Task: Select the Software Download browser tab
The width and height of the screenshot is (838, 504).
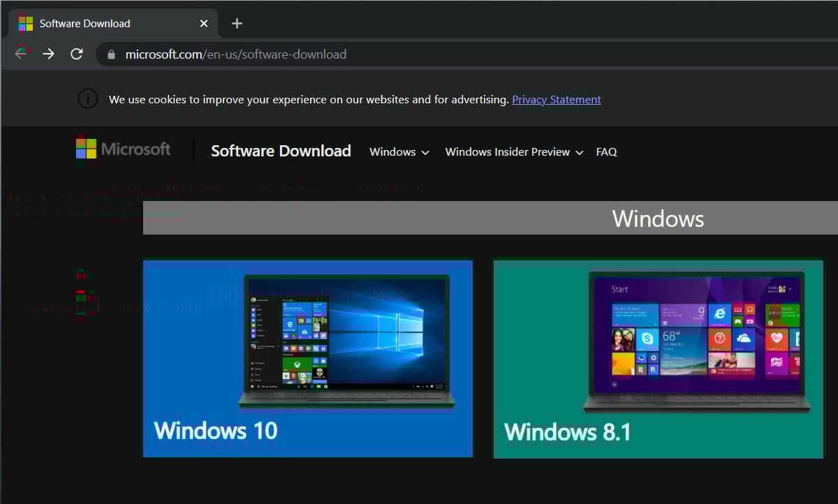Action: pyautogui.click(x=112, y=23)
